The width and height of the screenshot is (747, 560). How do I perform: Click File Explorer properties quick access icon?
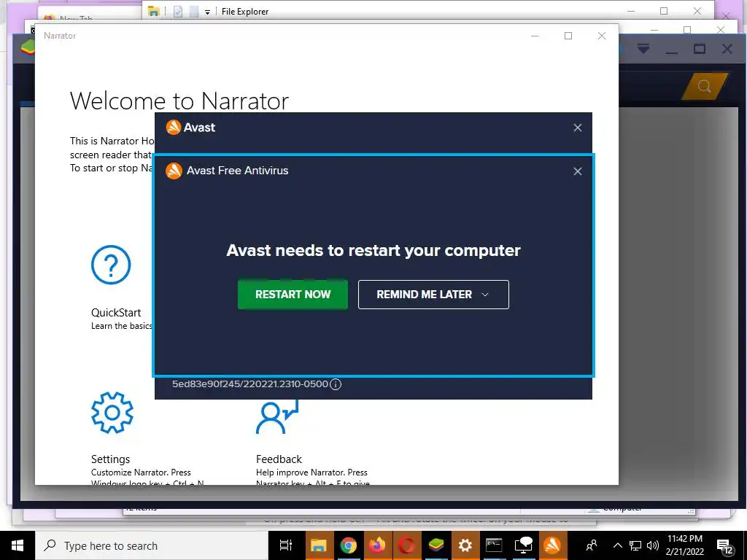(178, 12)
